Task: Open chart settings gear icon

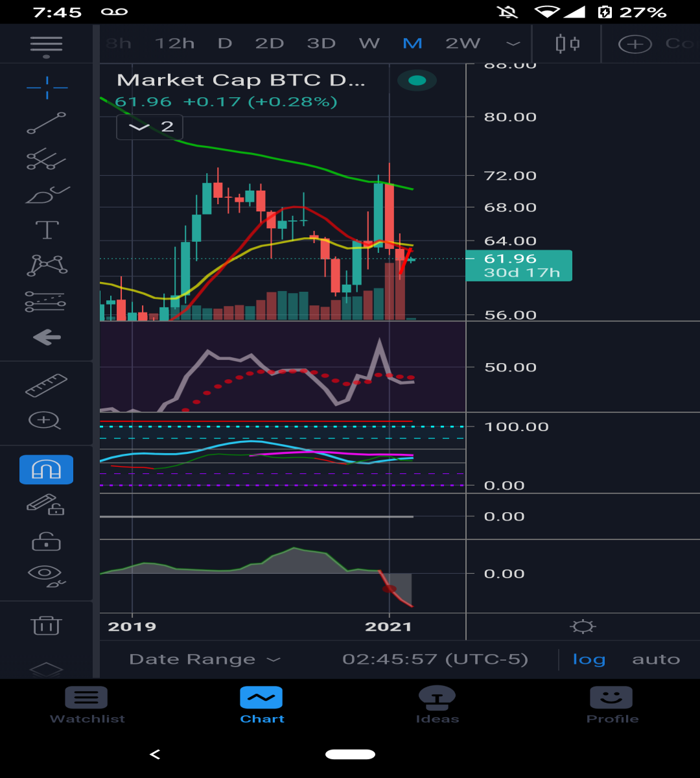Action: click(583, 626)
